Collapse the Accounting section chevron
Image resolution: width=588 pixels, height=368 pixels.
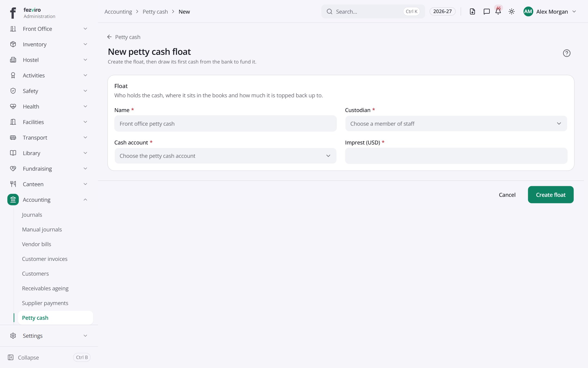[x=85, y=200]
